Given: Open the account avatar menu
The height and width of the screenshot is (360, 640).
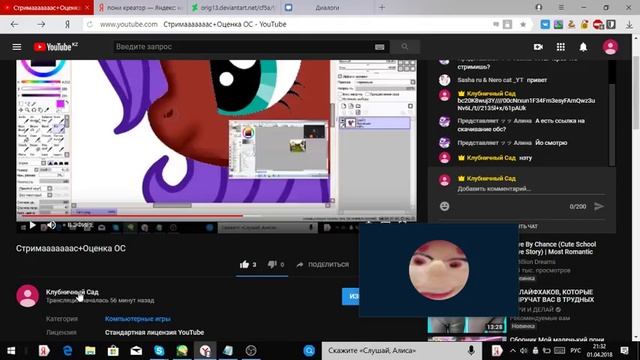Looking at the screenshot, I should [610, 47].
